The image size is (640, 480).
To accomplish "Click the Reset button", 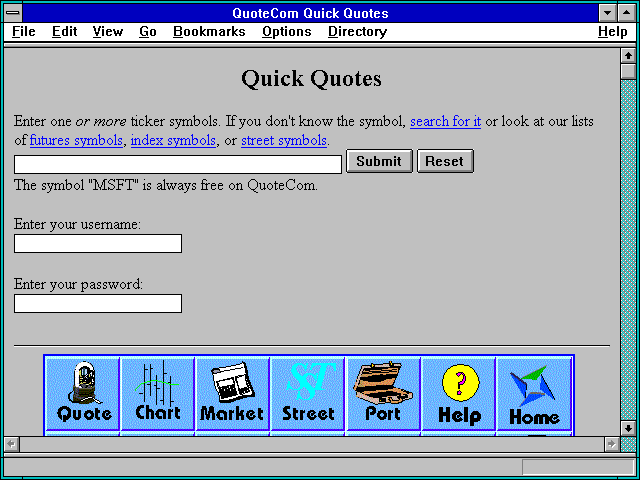I will click(x=445, y=161).
